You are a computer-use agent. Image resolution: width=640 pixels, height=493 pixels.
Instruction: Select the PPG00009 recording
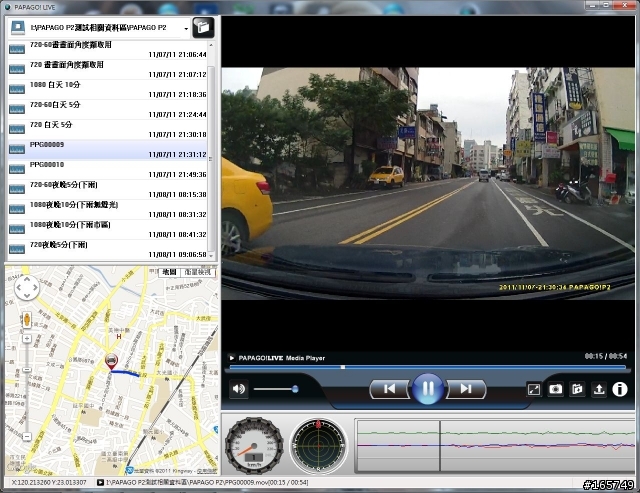[109, 149]
